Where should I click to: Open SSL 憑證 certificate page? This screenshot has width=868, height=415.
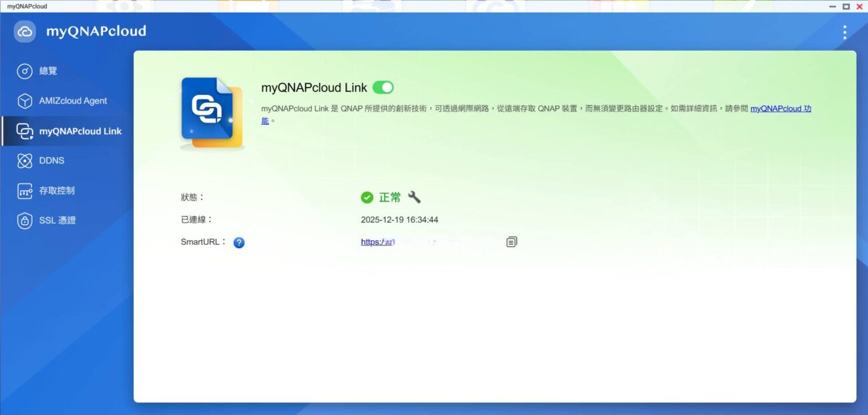[57, 220]
